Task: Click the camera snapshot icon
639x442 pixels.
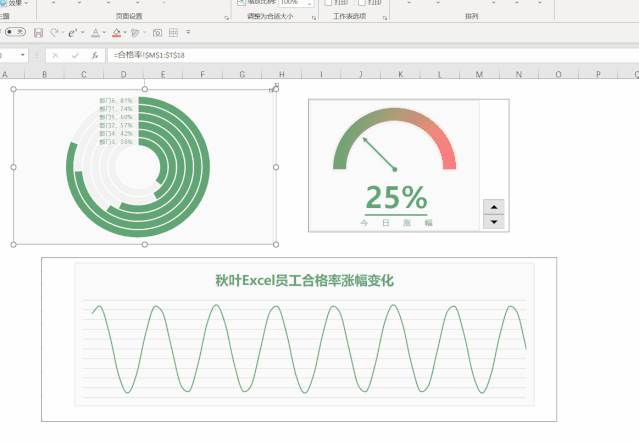Action: pyautogui.click(x=157, y=33)
